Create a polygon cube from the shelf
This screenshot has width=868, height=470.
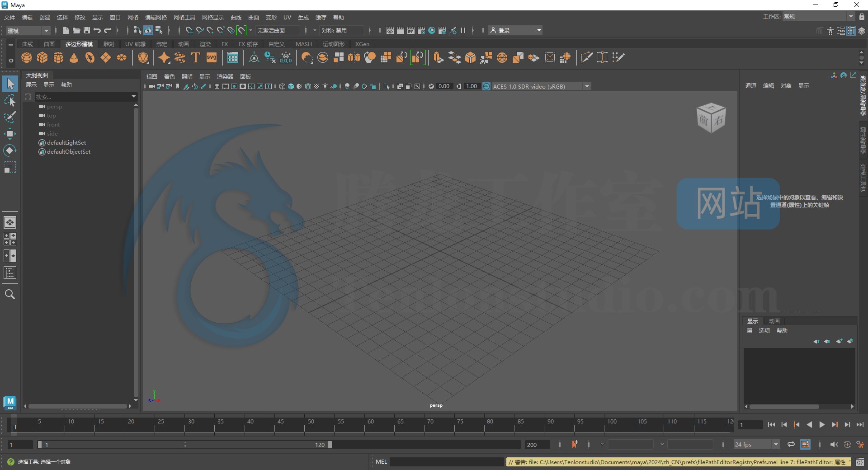[42, 57]
